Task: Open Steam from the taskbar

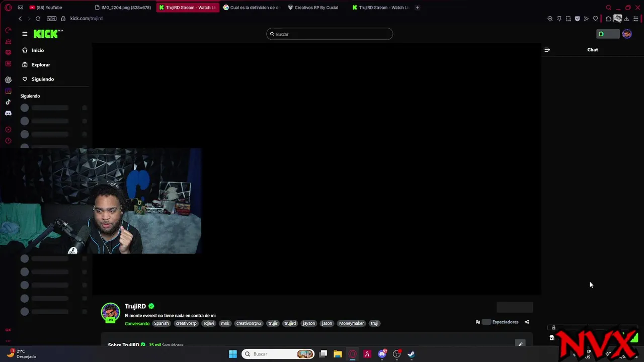Action: point(411,354)
